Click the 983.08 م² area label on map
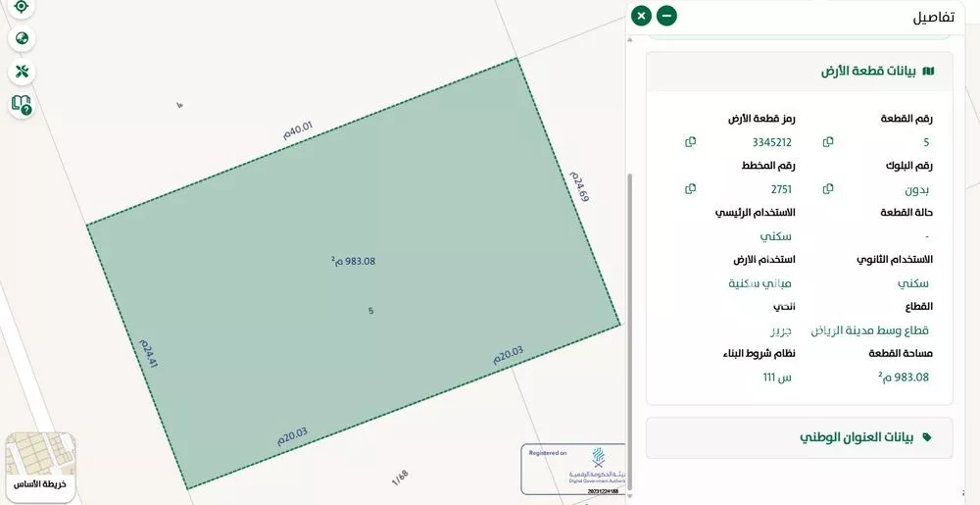 [354, 261]
